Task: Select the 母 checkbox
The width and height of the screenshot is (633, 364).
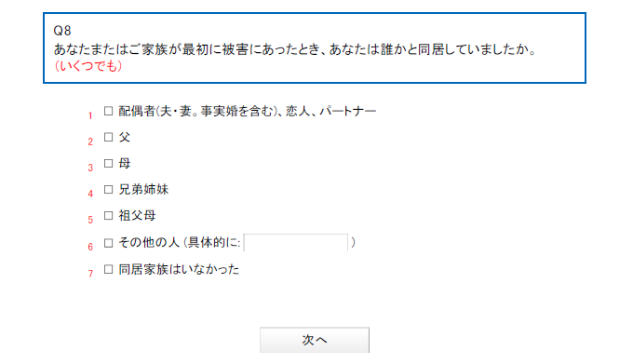Action: click(108, 164)
